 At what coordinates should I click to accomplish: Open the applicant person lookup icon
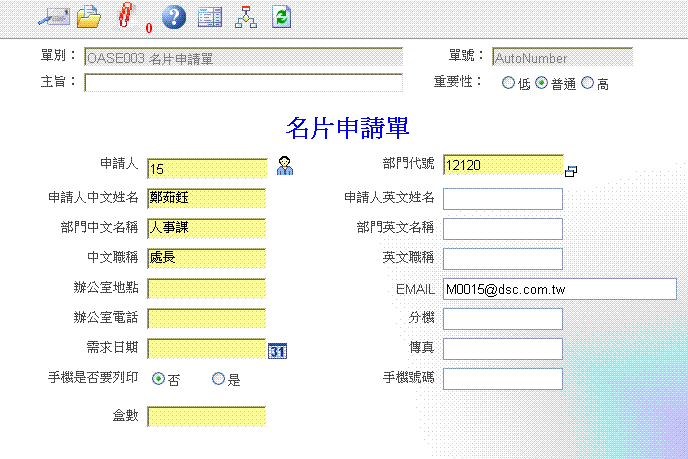285,166
